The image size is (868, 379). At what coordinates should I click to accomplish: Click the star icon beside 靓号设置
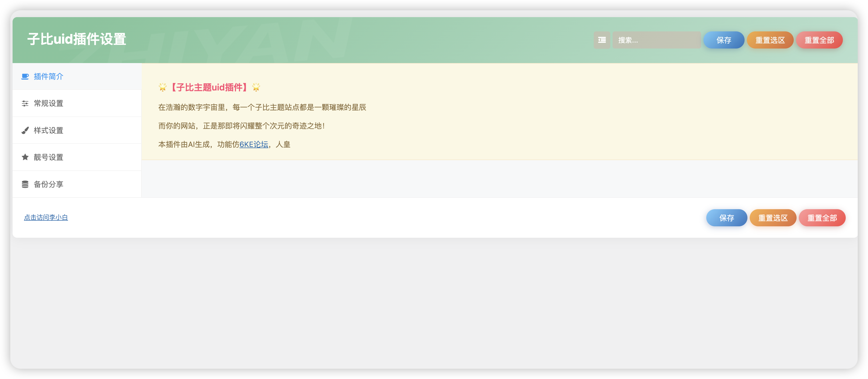(25, 157)
